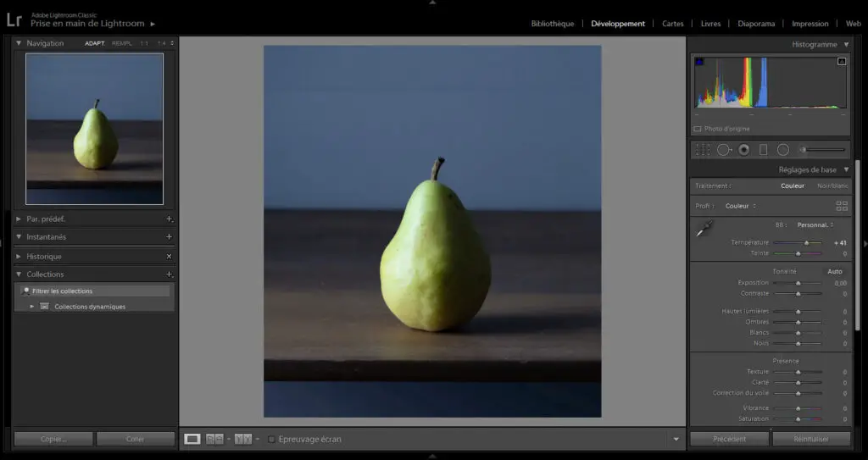Toggle highlight clipping indicator in histogram
This screenshot has width=868, height=460.
point(842,62)
